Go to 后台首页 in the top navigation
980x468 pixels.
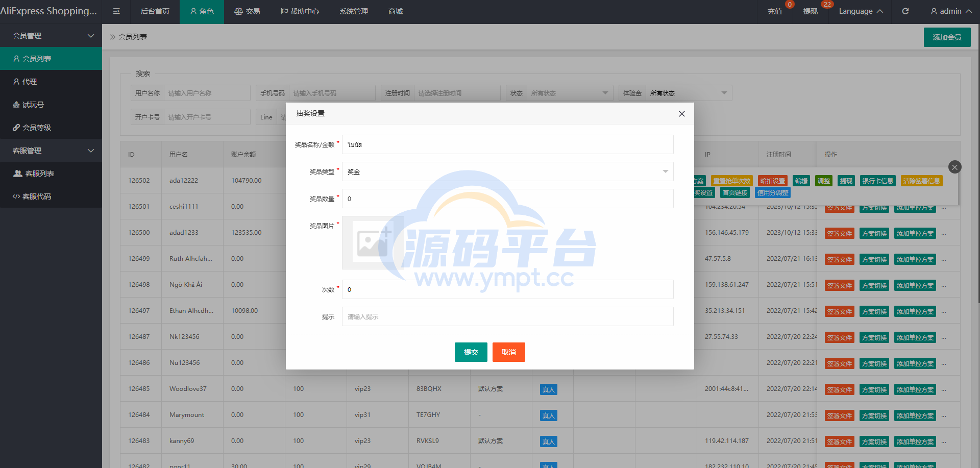[x=155, y=11]
